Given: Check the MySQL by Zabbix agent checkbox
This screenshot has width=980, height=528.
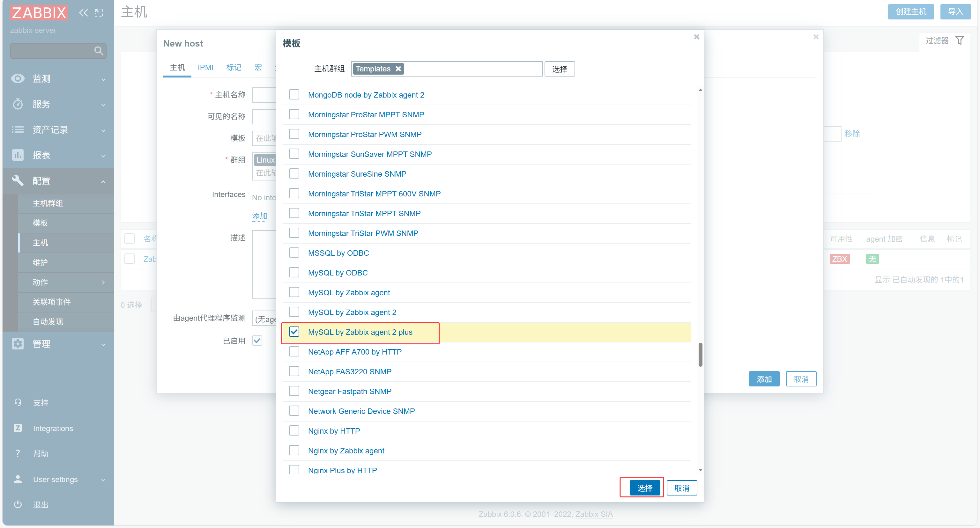Looking at the screenshot, I should point(294,292).
